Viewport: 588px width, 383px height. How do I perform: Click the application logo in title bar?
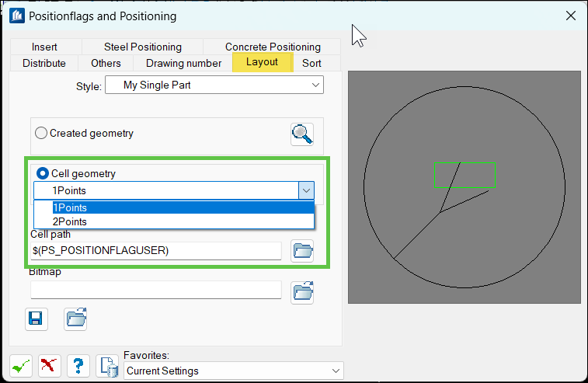click(17, 16)
